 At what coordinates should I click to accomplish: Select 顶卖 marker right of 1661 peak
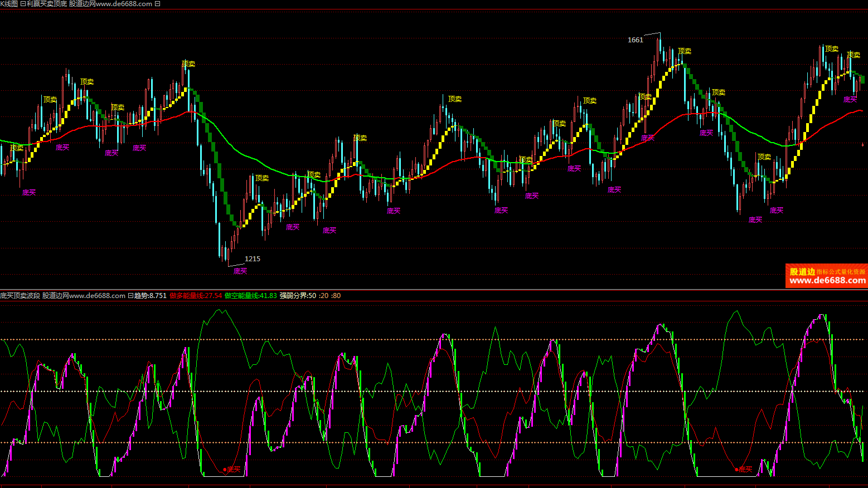(x=685, y=51)
